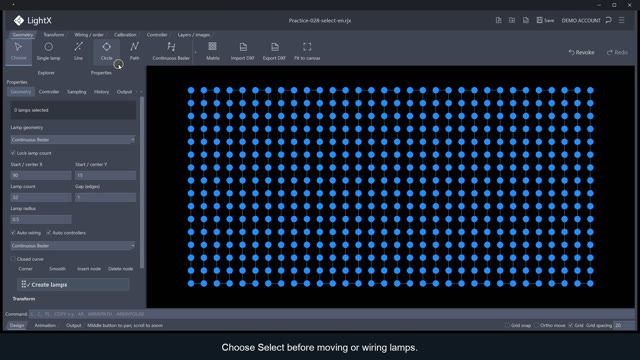Enable Closed curve checkbox
Screen dimensions: 640x360
tap(13, 259)
